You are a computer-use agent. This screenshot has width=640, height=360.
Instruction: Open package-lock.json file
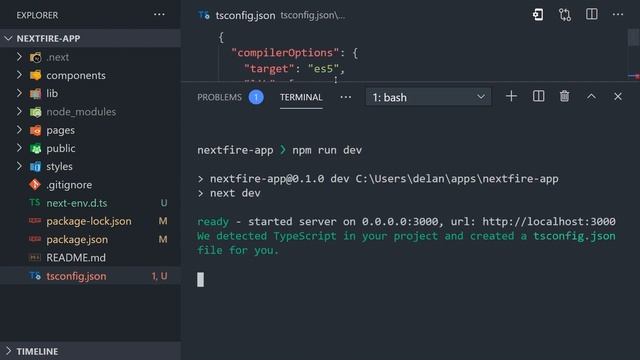tap(89, 221)
